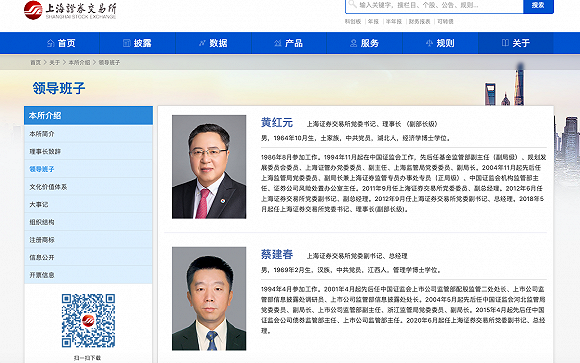Click the products icon beside 产品
This screenshot has height=363, width=580.
[x=278, y=43]
